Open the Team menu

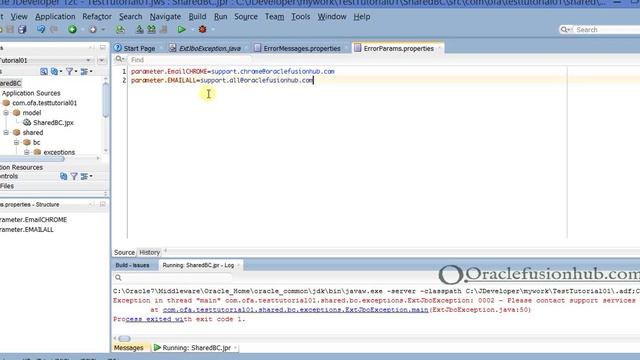click(x=274, y=17)
